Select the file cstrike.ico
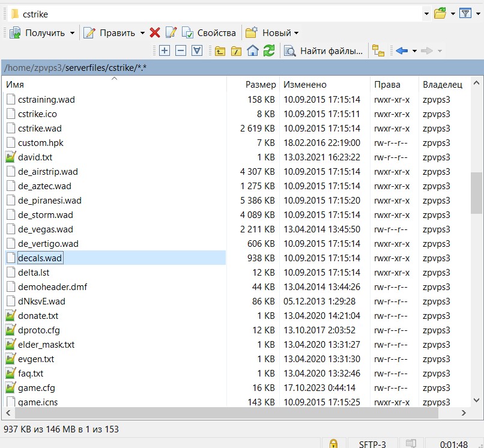The height and width of the screenshot is (448, 484). [37, 114]
